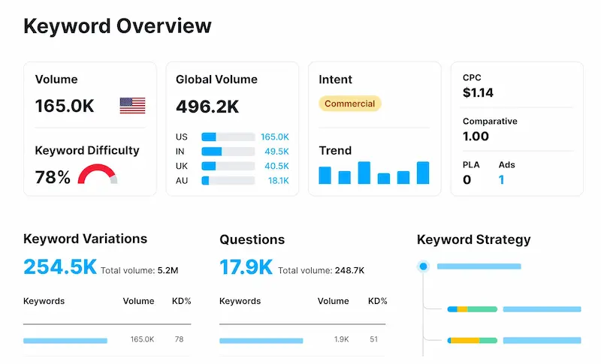Screen dimensions: 601x364
Task: Click the $1.14 CPC value
Action: [x=478, y=92]
